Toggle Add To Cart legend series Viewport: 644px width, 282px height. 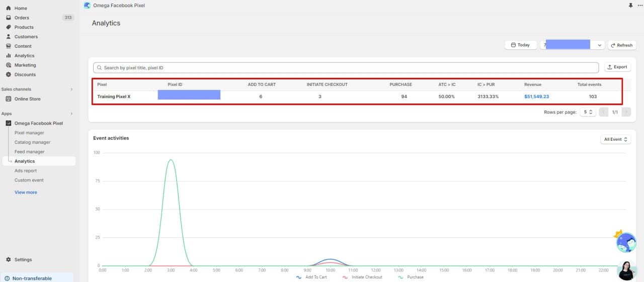click(311, 277)
